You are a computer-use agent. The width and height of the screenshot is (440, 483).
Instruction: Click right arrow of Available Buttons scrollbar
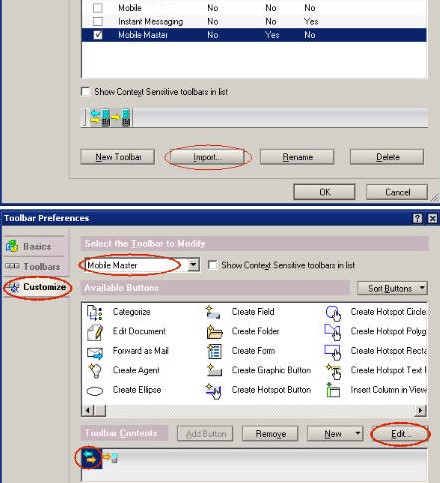(x=421, y=410)
